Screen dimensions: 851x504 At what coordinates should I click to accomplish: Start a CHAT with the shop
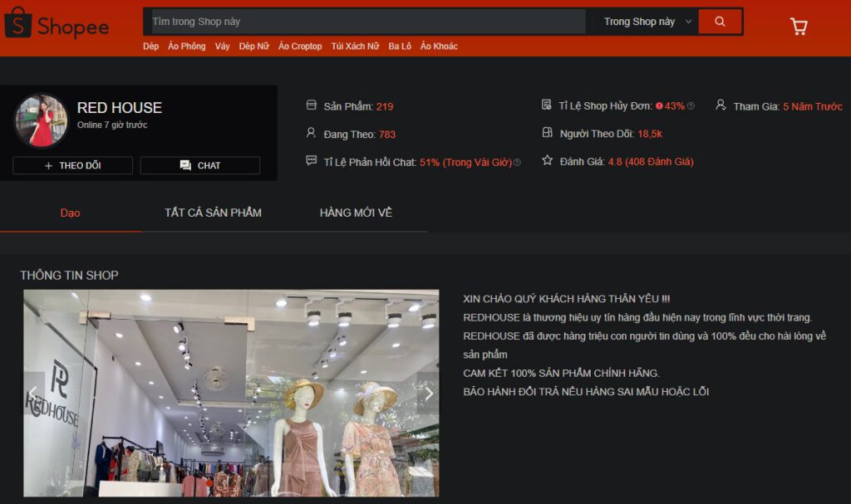point(199,165)
